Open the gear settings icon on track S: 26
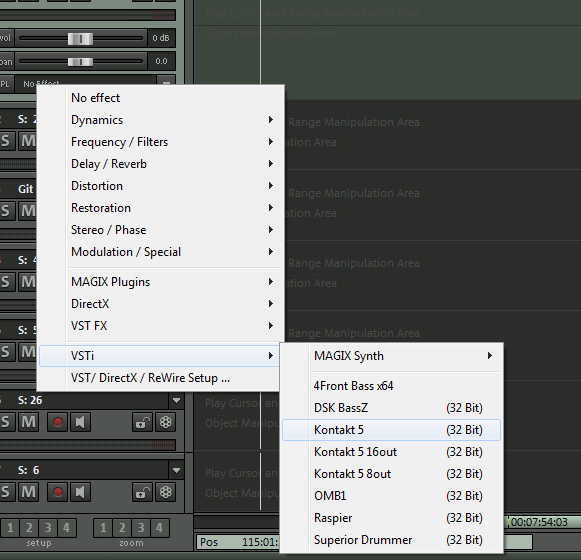 [165, 422]
